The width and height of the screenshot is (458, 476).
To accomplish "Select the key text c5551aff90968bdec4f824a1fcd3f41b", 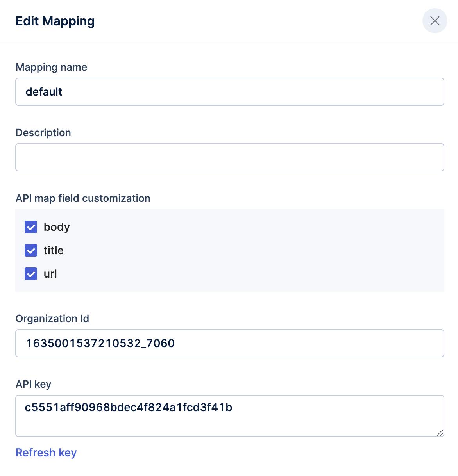I will (129, 407).
